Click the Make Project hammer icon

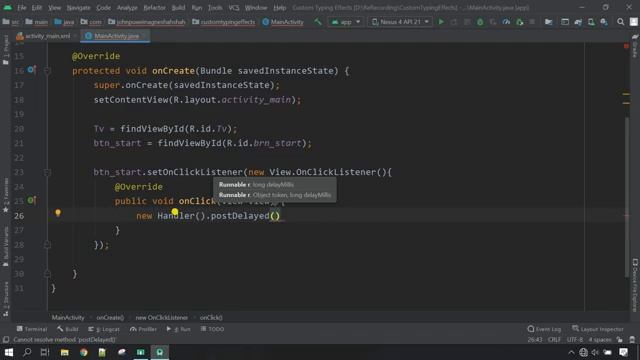[x=318, y=22]
